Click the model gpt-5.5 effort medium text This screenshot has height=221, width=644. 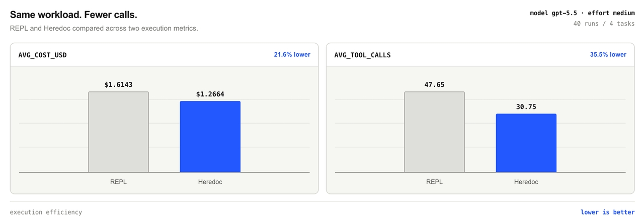pyautogui.click(x=583, y=13)
